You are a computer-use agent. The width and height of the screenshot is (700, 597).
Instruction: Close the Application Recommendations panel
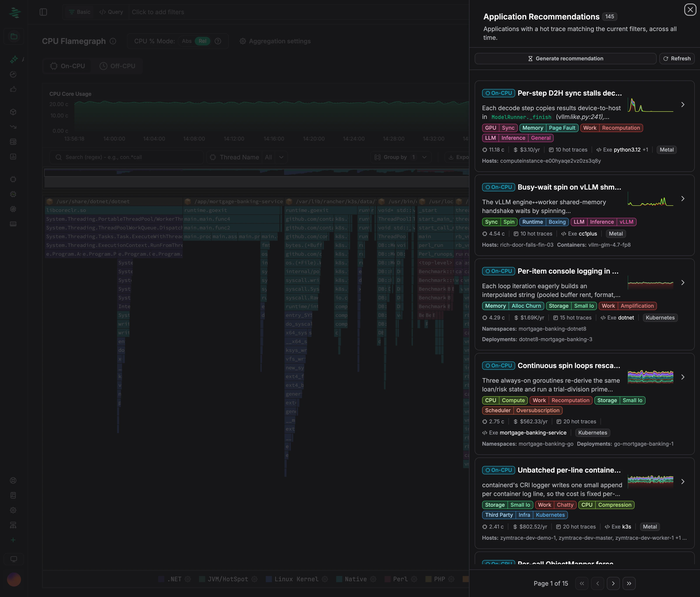click(690, 10)
